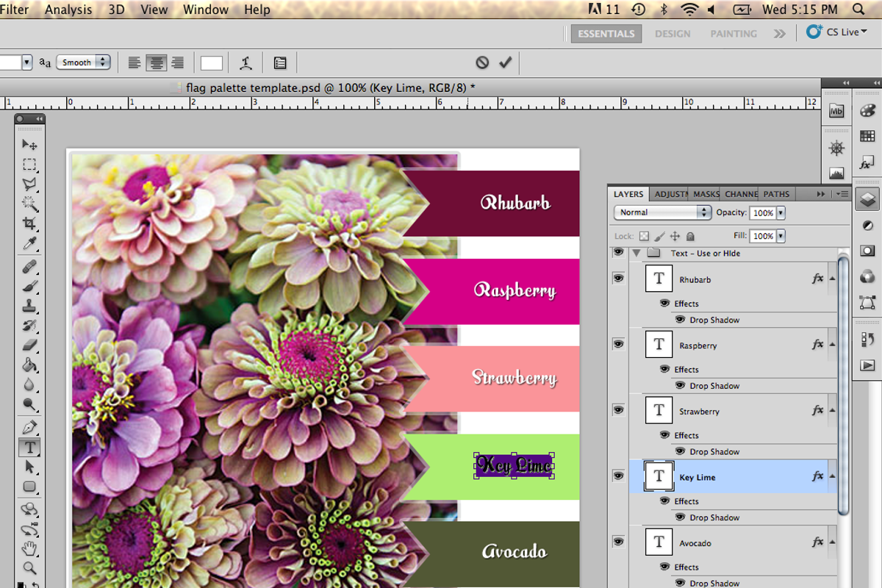Open the 3D menu
The height and width of the screenshot is (588, 882).
pos(116,10)
